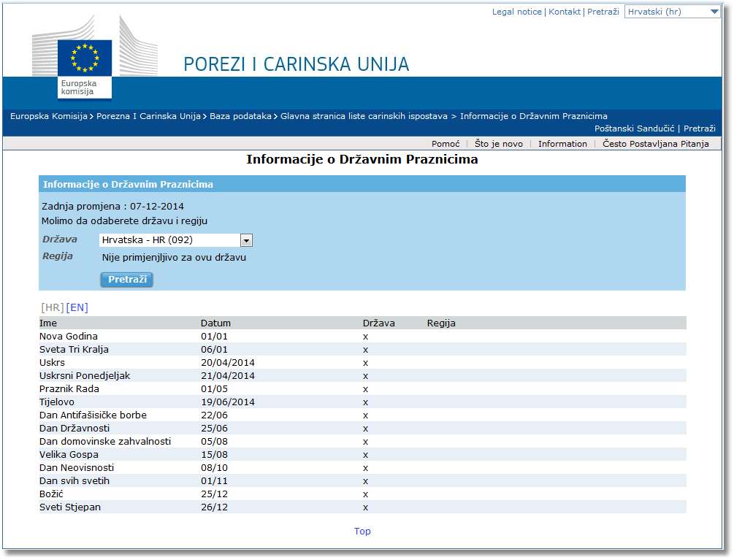The image size is (734, 560).
Task: Click the Hrvatska - HR (092) combo box
Action: tap(176, 240)
